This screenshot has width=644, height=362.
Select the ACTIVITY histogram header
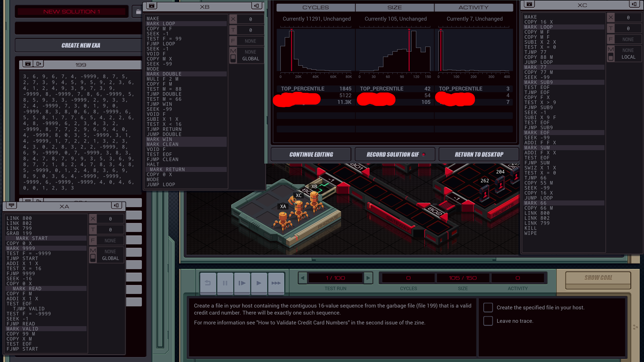point(473,7)
